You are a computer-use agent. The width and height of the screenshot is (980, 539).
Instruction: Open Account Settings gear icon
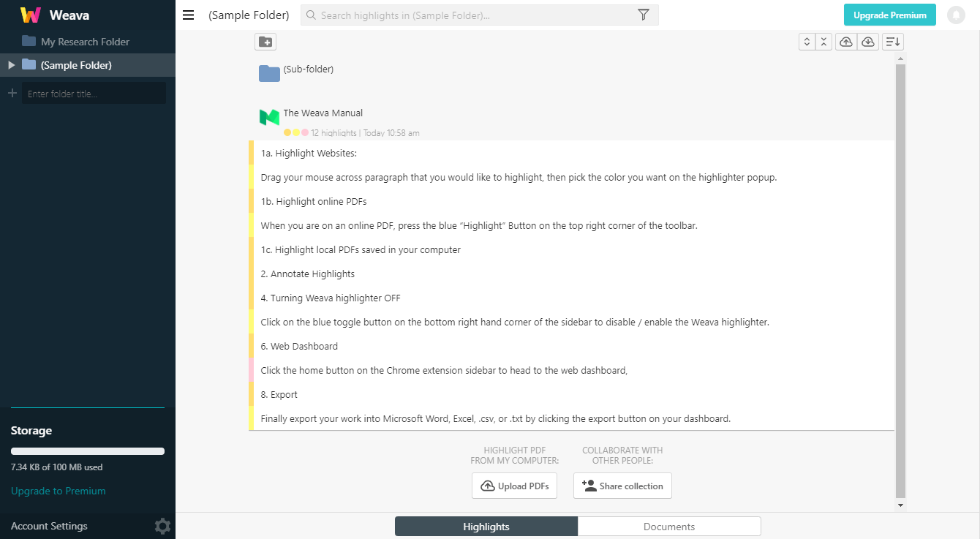[x=162, y=526]
